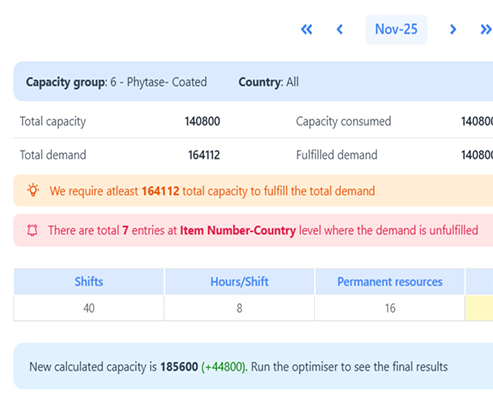Screen dimensions: 493x401
Task: Click bold 164112 in the orange notice
Action: coord(160,191)
